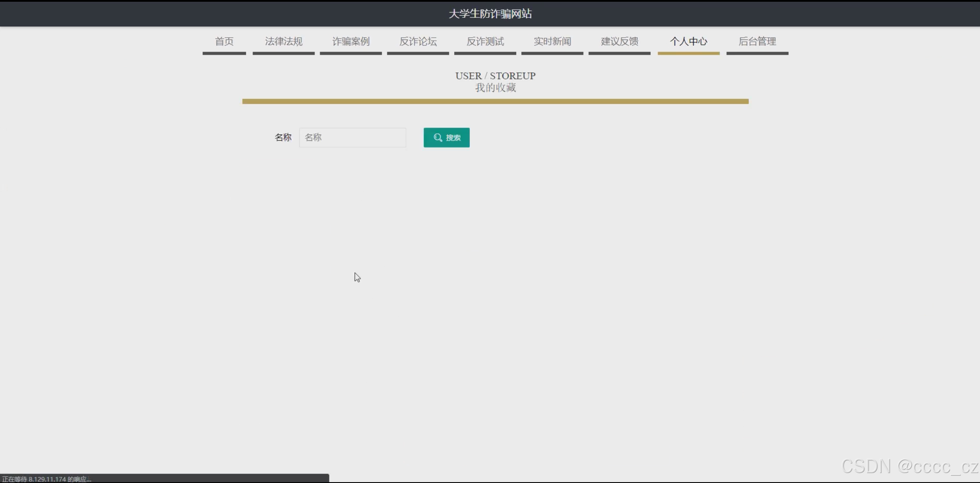Click the gold divider bar under heading
The width and height of the screenshot is (980, 483).
[495, 102]
